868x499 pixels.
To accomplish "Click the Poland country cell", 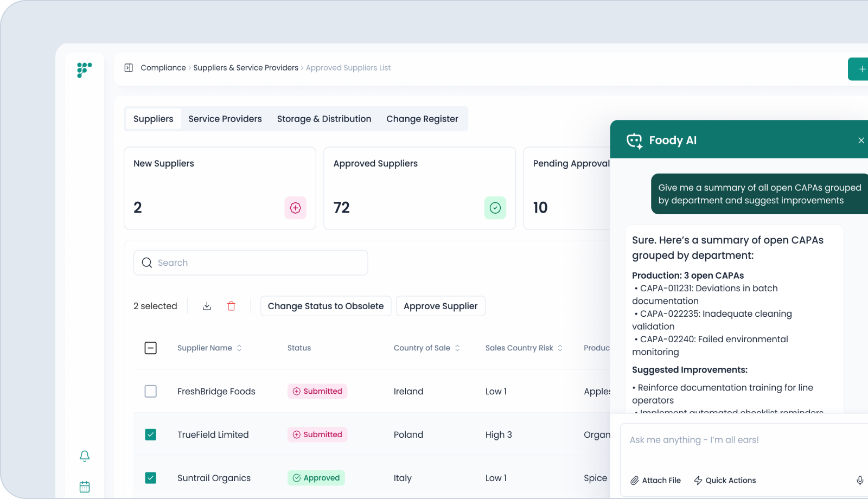I will pos(409,435).
